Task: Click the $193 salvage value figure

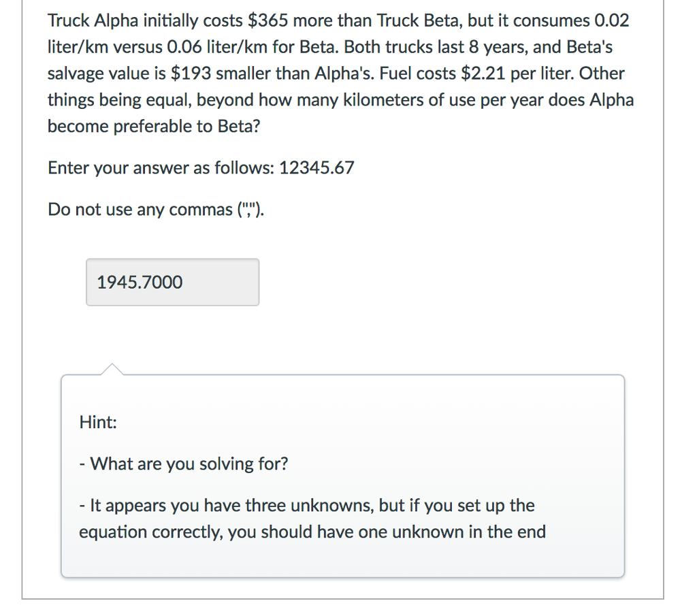Action: [x=191, y=74]
